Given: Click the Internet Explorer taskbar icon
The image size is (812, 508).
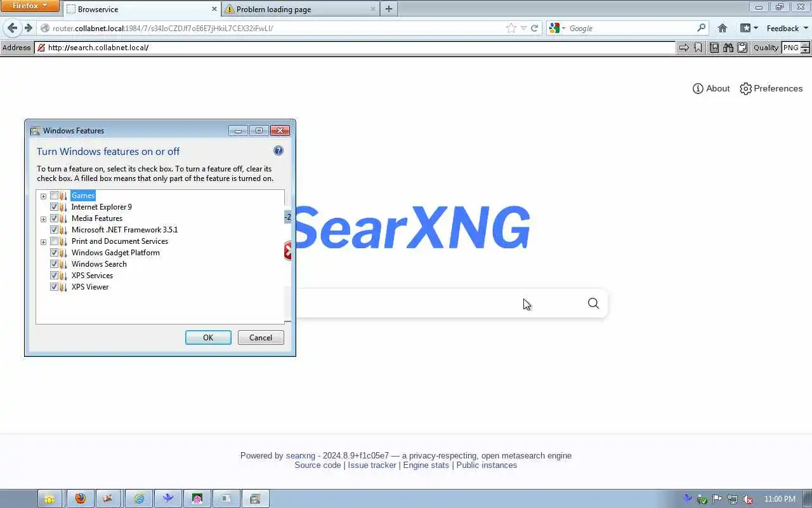Looking at the screenshot, I should (x=138, y=499).
